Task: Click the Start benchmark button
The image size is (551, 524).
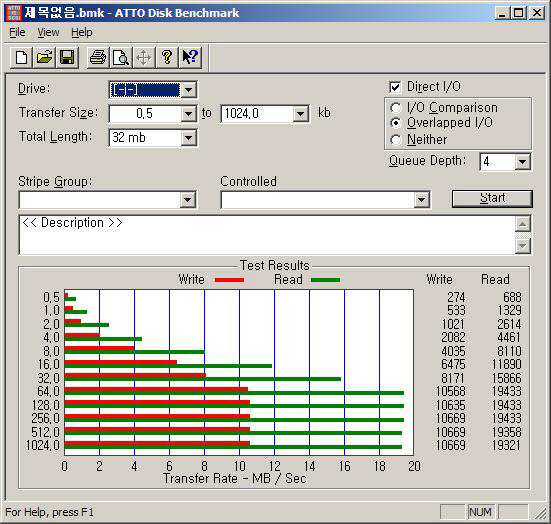Action: (492, 199)
